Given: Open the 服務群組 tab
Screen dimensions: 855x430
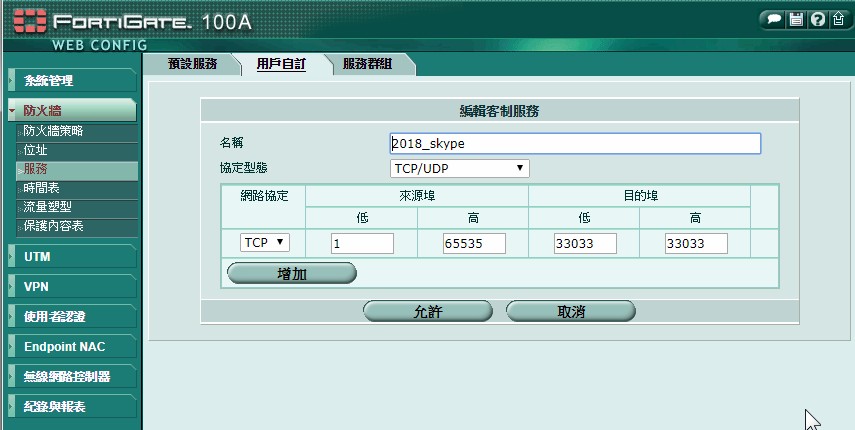Looking at the screenshot, I should point(367,64).
